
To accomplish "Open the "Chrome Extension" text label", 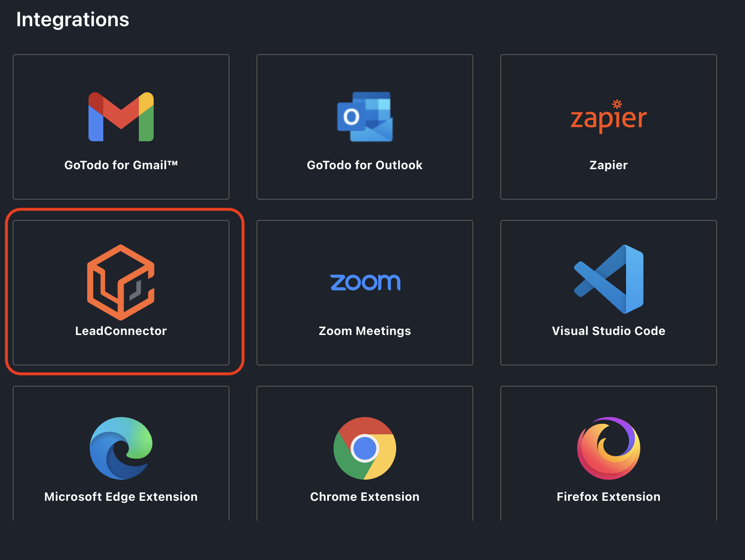I will tap(365, 497).
